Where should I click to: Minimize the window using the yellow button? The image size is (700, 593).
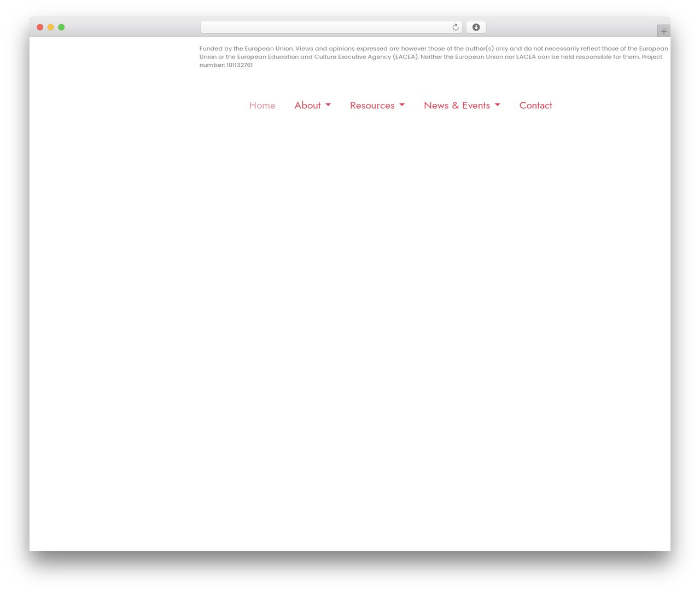(x=51, y=27)
